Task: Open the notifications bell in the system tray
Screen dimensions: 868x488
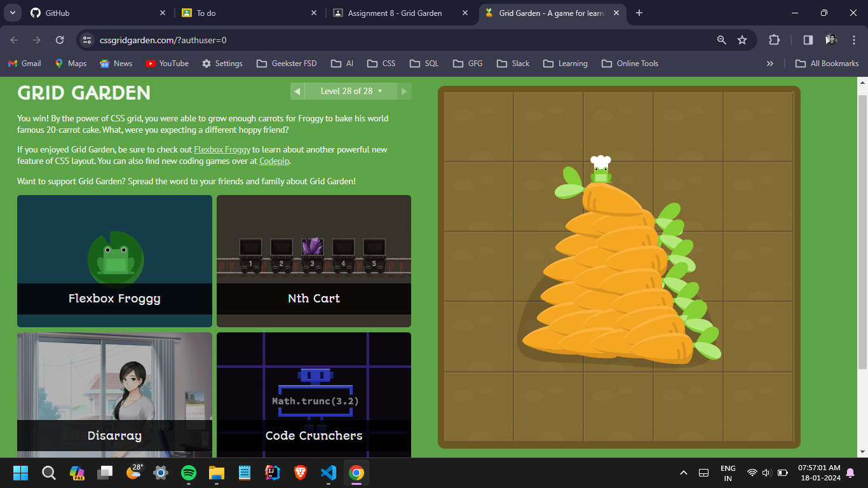Action: click(851, 473)
